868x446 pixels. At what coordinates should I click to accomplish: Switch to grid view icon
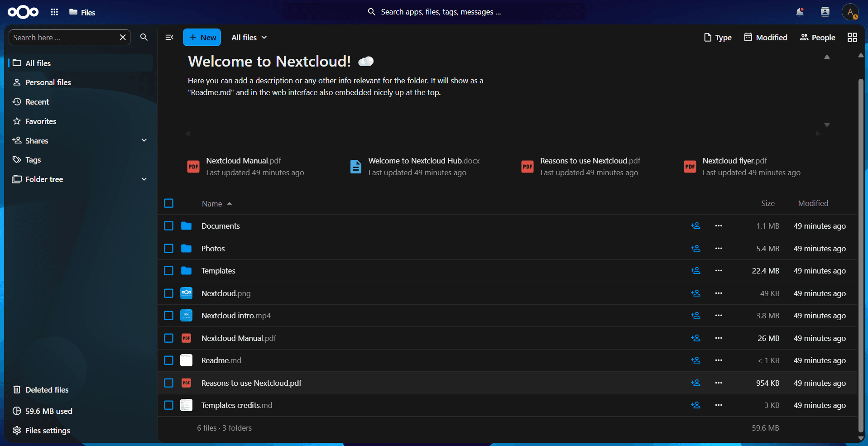tap(852, 38)
